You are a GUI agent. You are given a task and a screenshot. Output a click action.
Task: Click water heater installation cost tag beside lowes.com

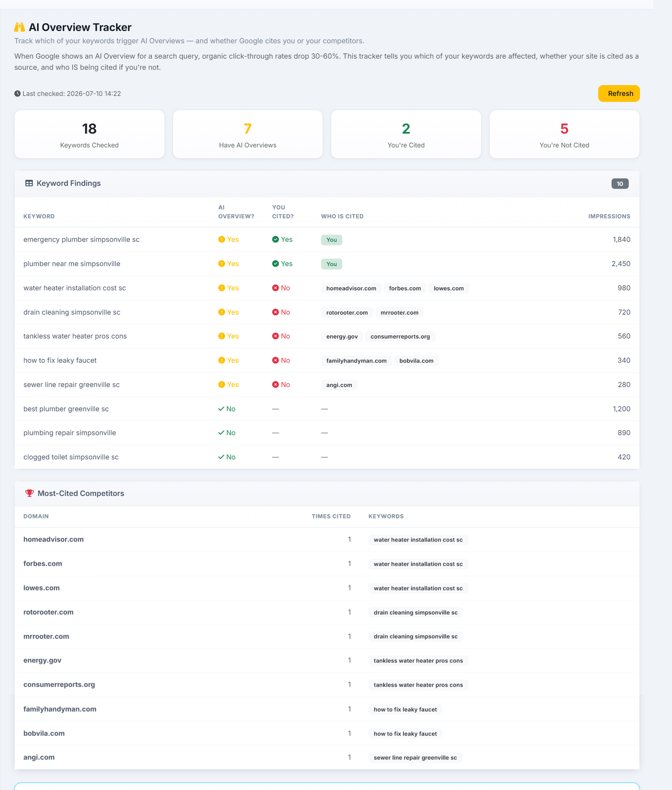click(x=418, y=588)
